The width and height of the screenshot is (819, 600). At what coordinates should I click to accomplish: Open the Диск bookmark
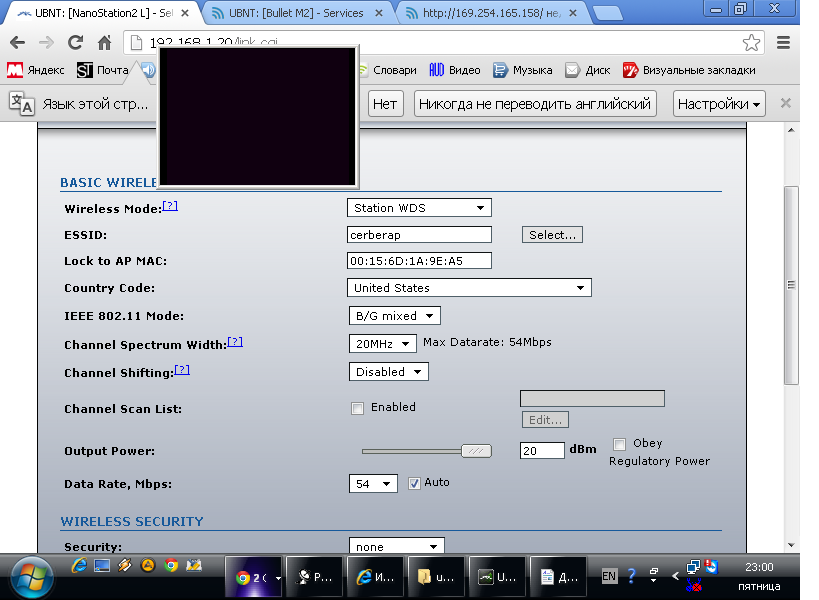tap(588, 70)
